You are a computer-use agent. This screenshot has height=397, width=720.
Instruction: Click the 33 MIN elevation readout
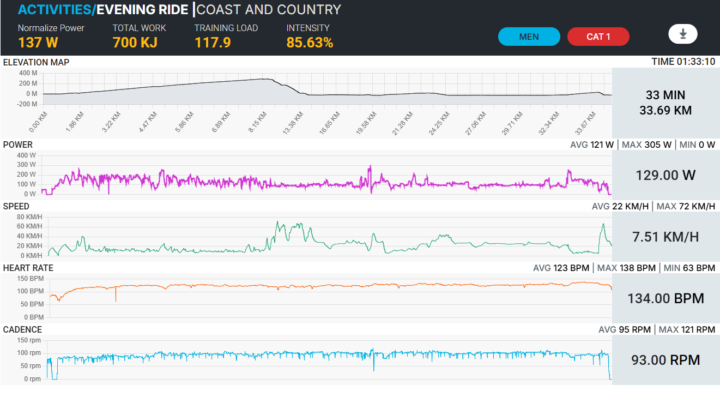pos(665,95)
